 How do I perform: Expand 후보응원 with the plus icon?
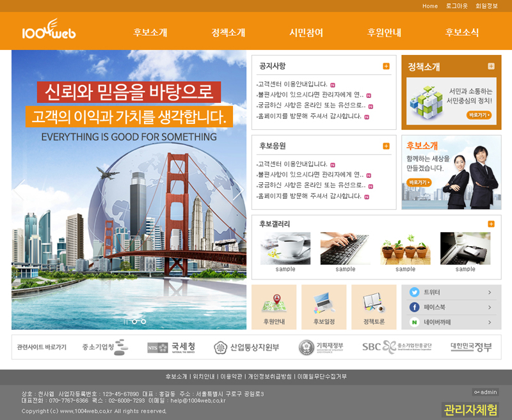point(386,146)
